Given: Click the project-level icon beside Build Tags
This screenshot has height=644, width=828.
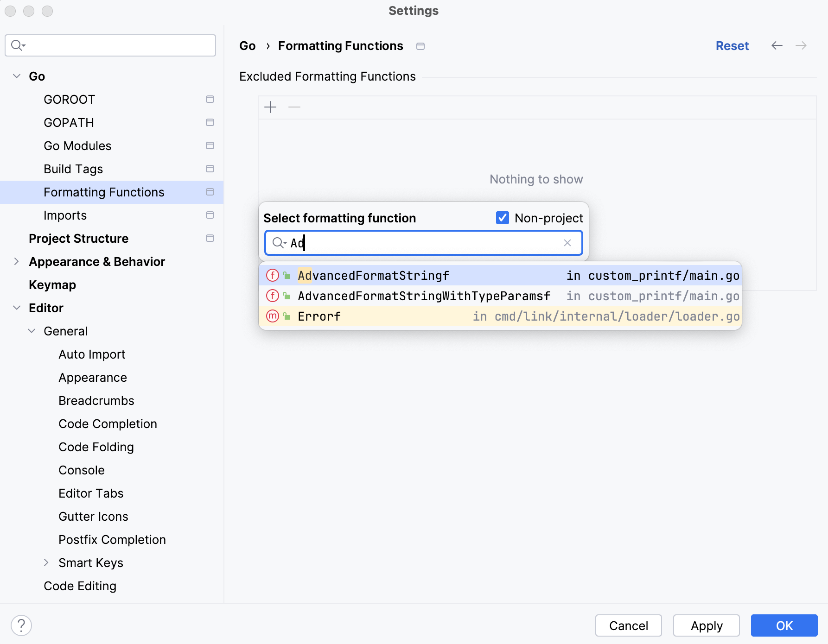Looking at the screenshot, I should [210, 169].
